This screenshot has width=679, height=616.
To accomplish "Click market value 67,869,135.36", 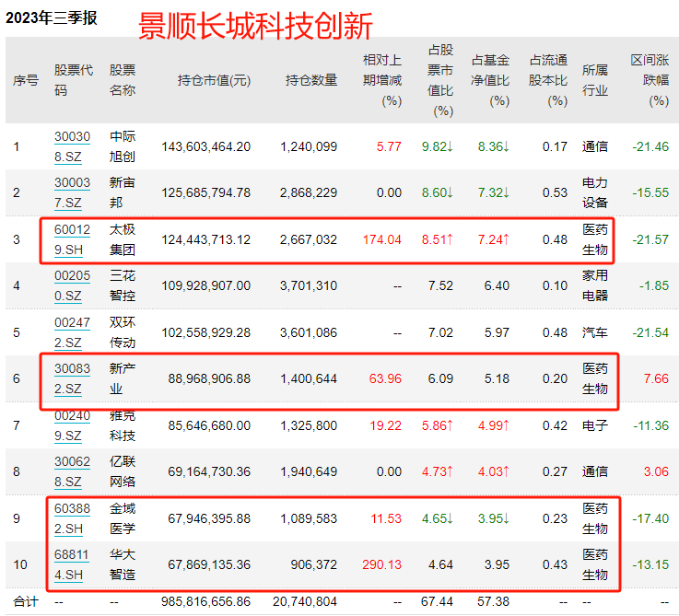I will tap(209, 565).
